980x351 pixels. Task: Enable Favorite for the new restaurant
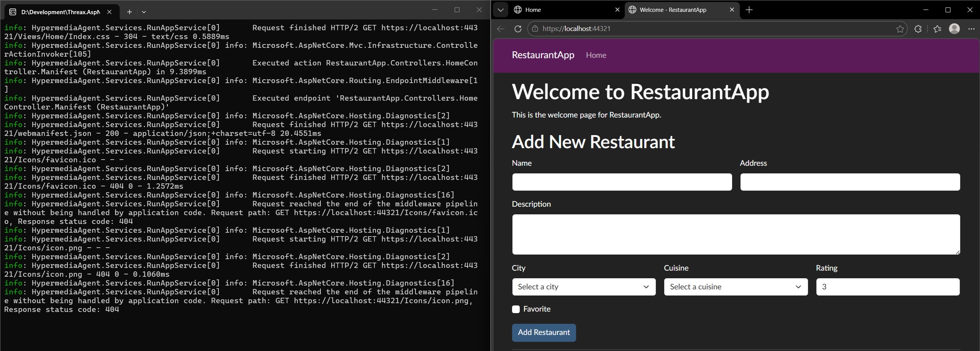pos(515,309)
